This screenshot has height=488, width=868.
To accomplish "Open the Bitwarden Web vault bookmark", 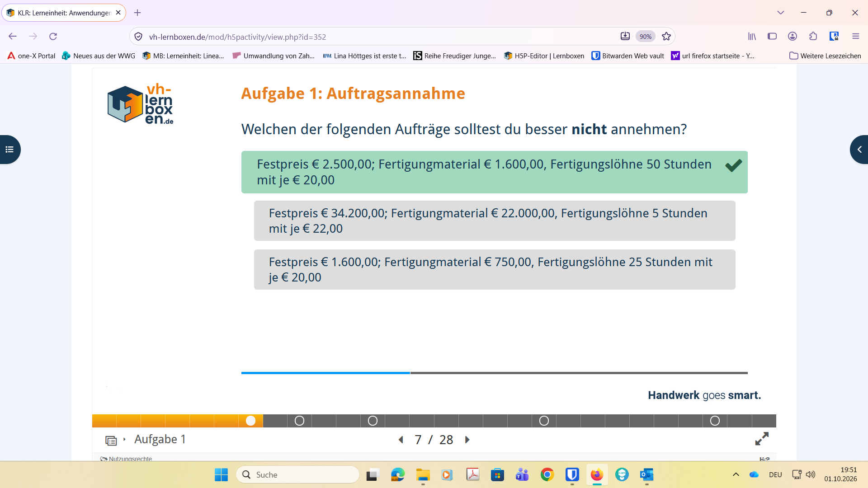I will tap(628, 56).
